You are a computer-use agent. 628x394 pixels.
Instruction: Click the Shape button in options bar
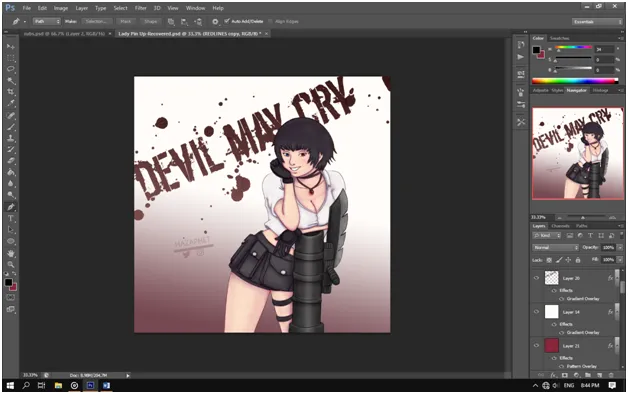(x=151, y=22)
